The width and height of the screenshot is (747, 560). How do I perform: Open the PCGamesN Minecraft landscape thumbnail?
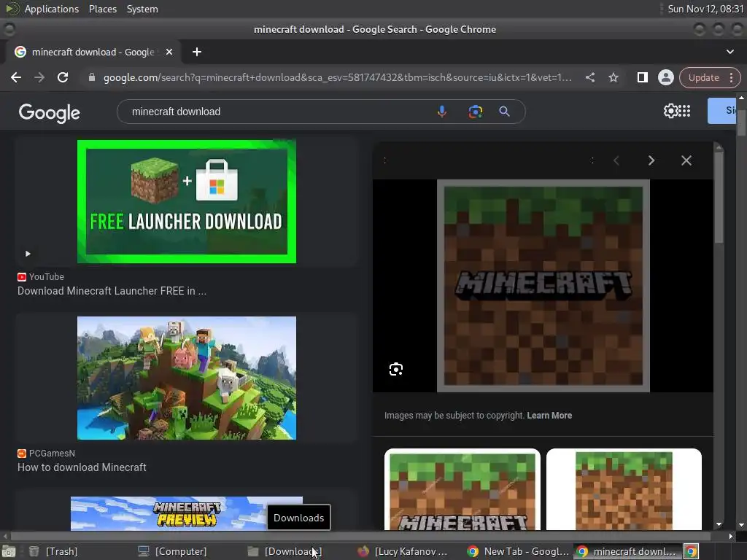click(187, 378)
